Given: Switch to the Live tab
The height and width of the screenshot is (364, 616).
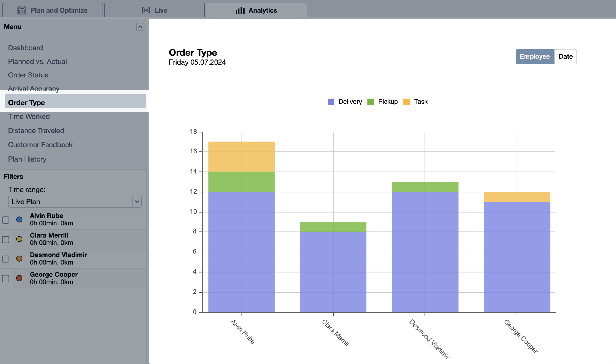Looking at the screenshot, I should (x=154, y=10).
